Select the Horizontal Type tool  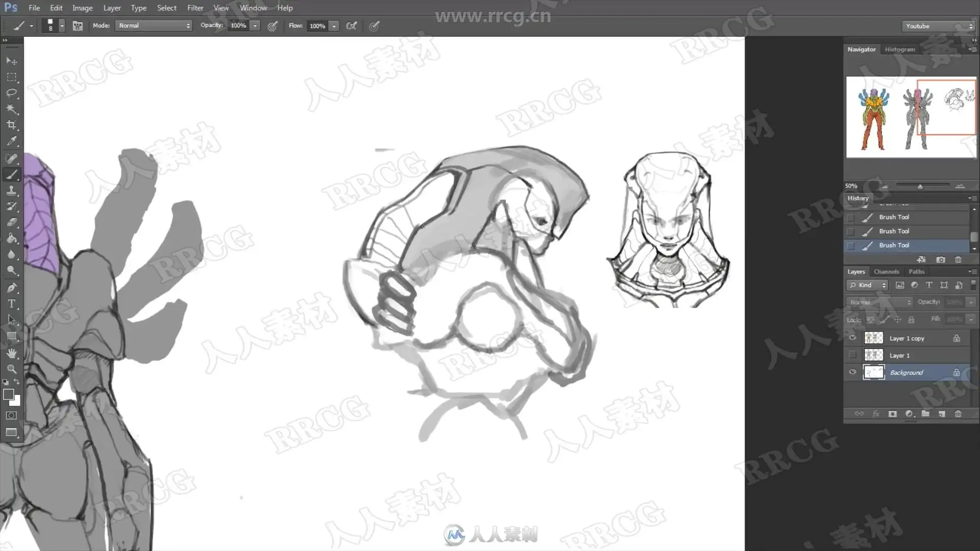coord(11,304)
